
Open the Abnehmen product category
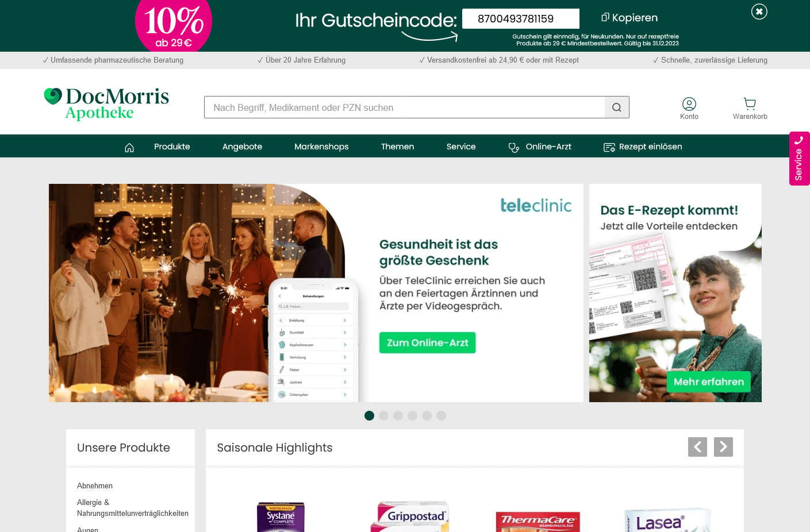(95, 486)
